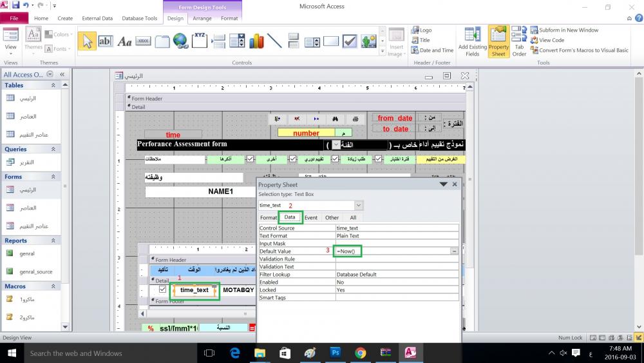Collapse the Tables group in navigation pane
Screen dimensions: 644x363
pos(53,85)
